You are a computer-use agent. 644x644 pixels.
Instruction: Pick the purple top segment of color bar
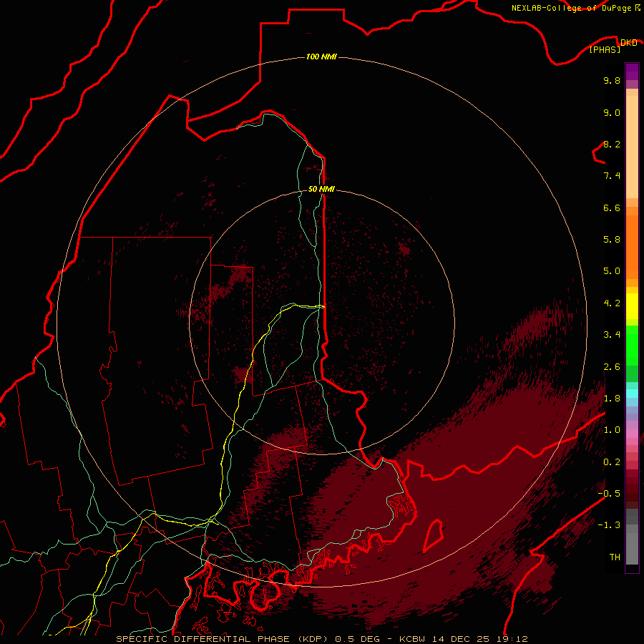(x=632, y=72)
